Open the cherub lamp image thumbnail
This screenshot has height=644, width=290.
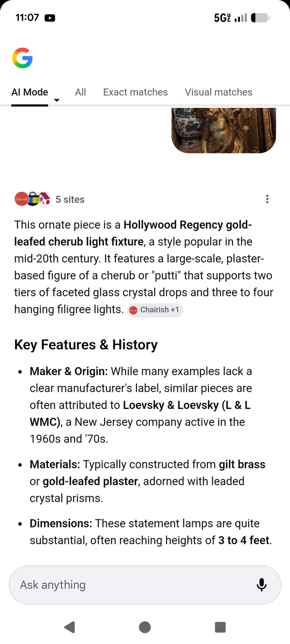[224, 130]
